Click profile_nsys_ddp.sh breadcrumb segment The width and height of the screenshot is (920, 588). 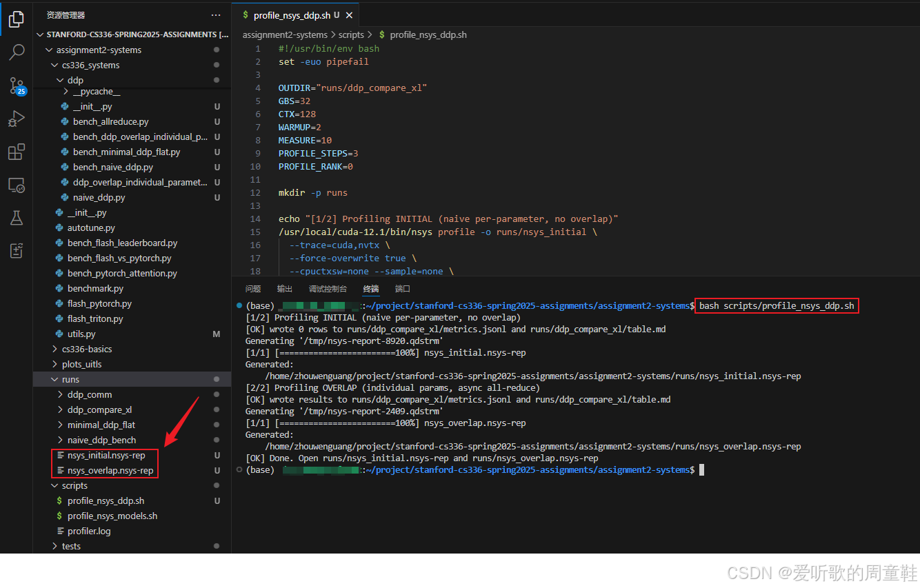pyautogui.click(x=428, y=34)
